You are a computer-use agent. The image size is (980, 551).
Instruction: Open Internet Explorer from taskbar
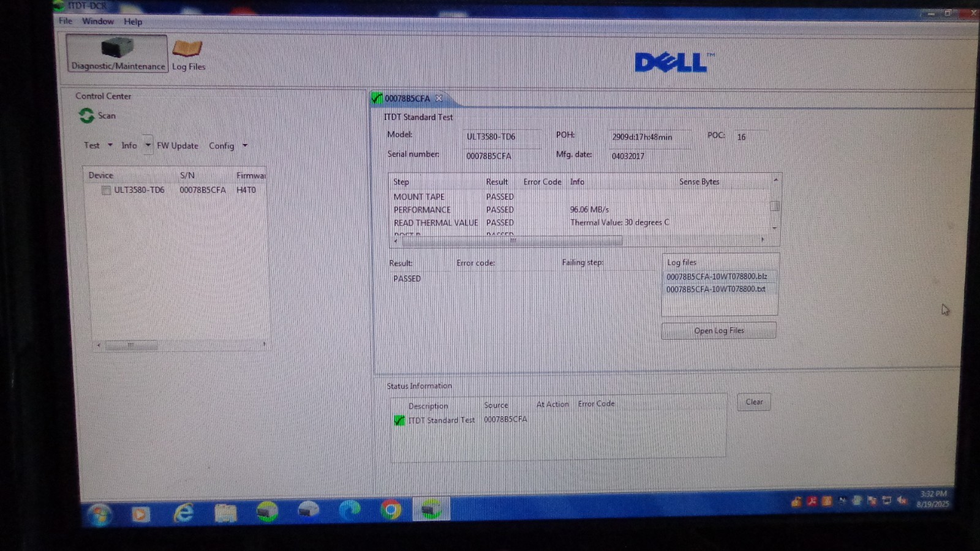[x=183, y=512]
